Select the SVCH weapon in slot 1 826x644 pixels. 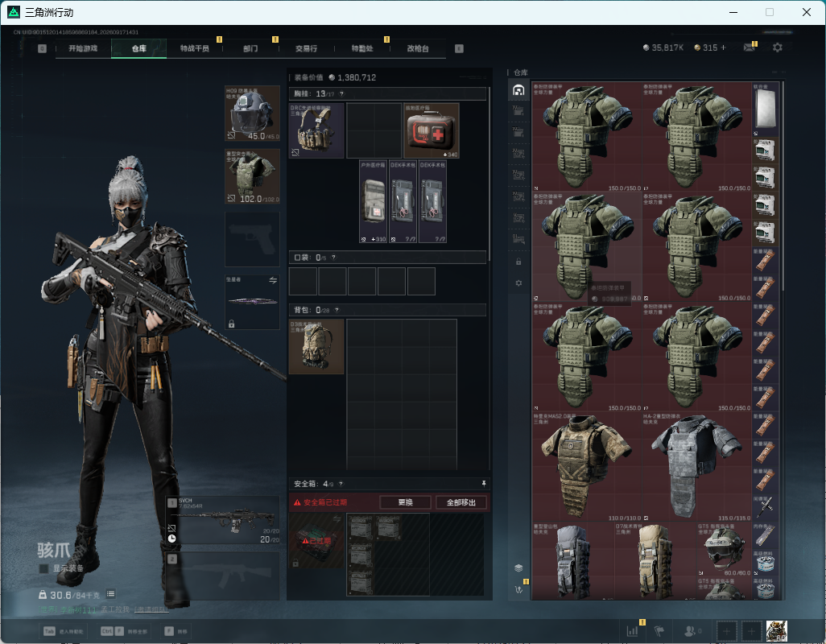click(223, 520)
